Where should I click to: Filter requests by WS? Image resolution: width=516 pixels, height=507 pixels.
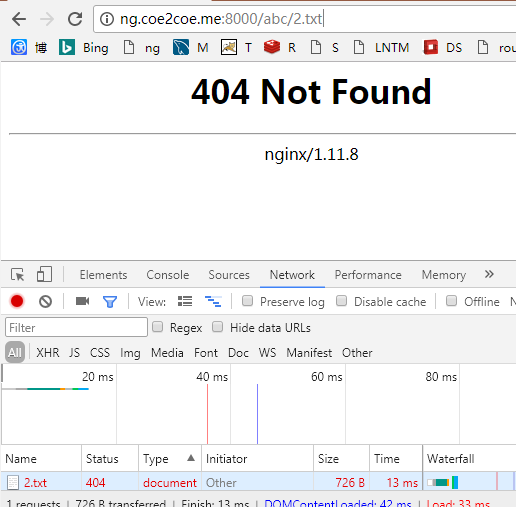(x=267, y=353)
